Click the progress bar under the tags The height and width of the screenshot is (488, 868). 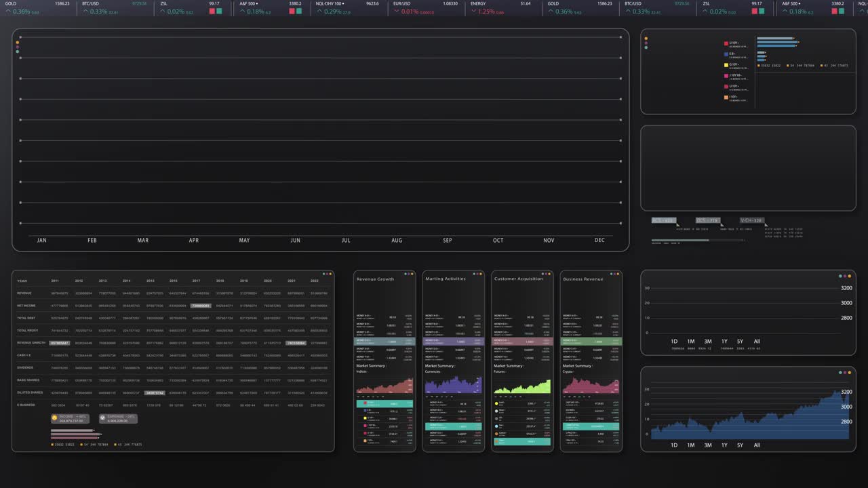(x=697, y=240)
